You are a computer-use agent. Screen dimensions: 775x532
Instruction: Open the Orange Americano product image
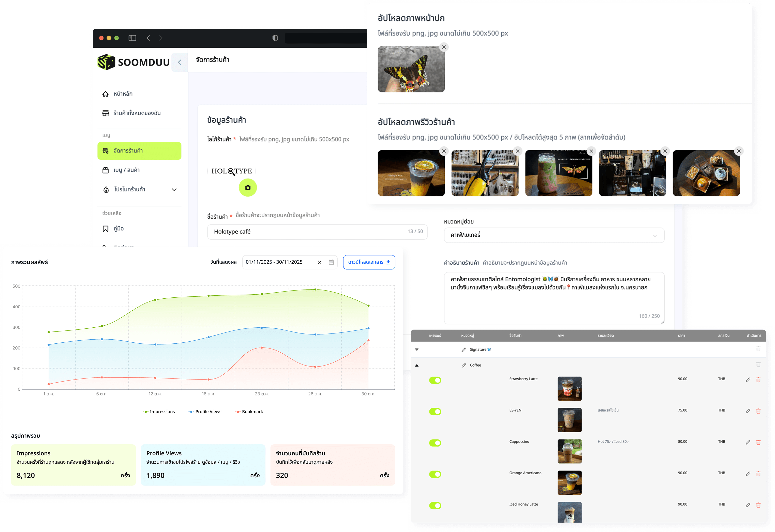[569, 483]
